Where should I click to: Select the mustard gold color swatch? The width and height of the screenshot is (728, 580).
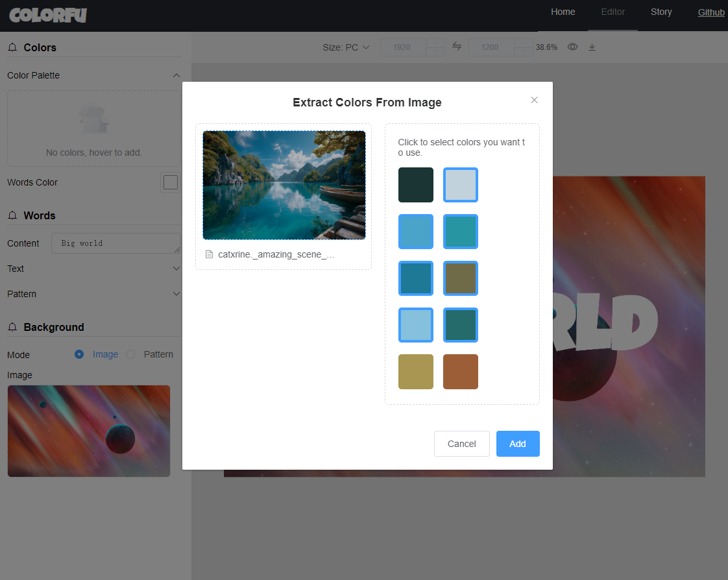tap(416, 372)
